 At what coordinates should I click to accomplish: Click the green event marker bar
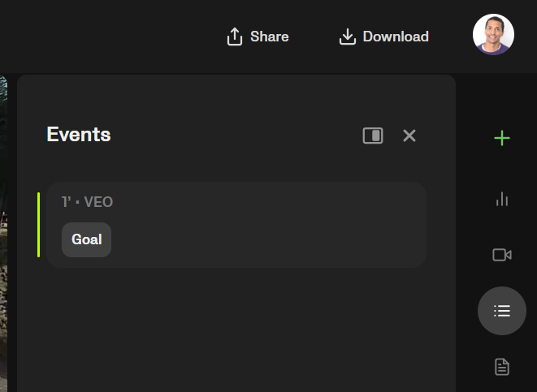point(38,225)
